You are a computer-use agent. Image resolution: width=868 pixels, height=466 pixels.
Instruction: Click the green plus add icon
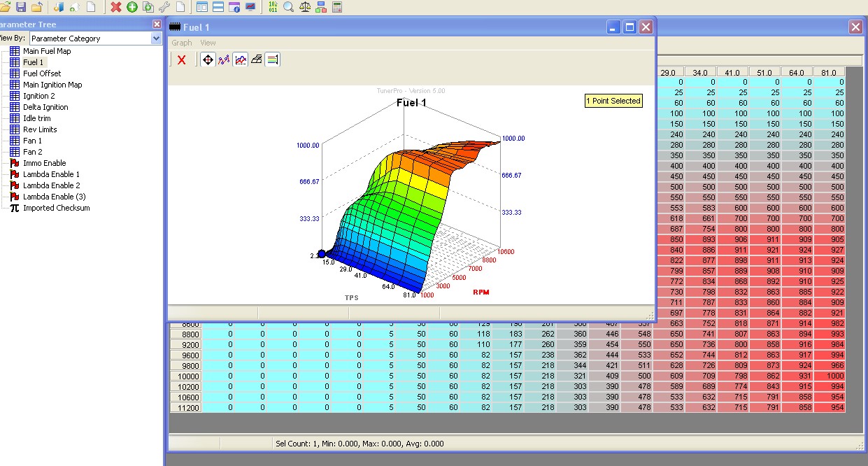click(132, 7)
